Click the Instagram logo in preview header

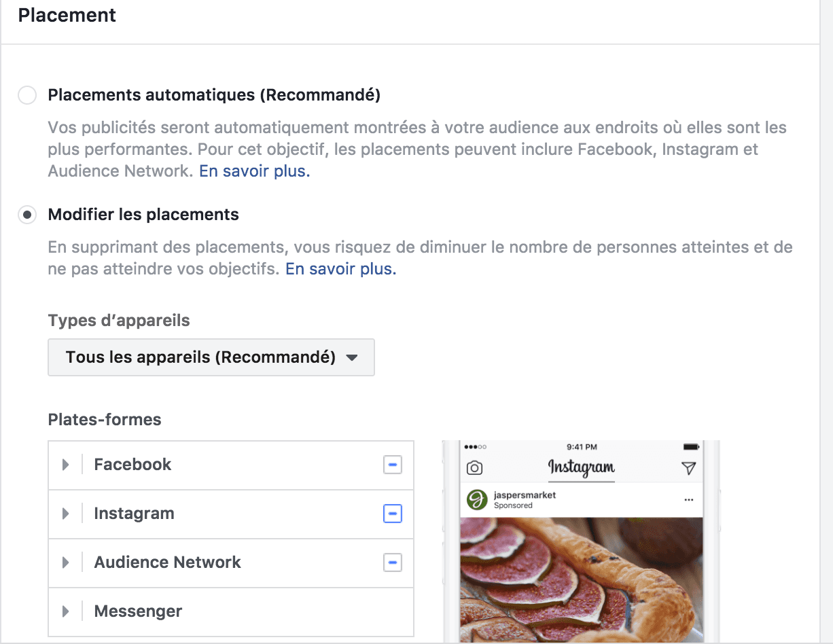click(581, 467)
